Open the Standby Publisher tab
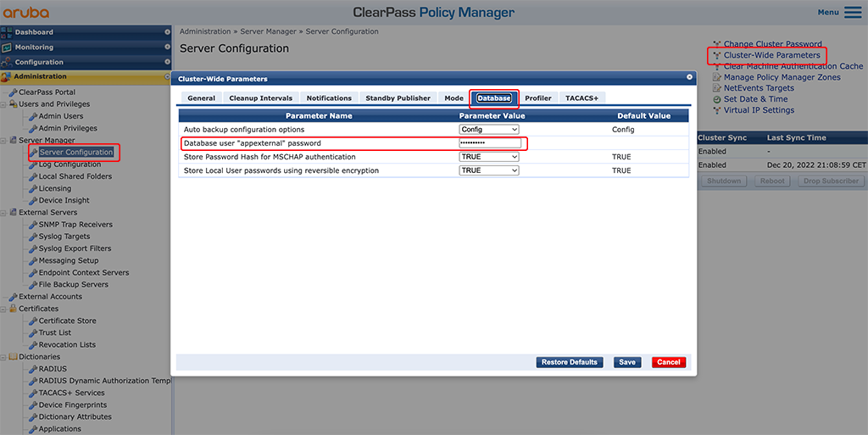The height and width of the screenshot is (435, 868). pyautogui.click(x=398, y=98)
